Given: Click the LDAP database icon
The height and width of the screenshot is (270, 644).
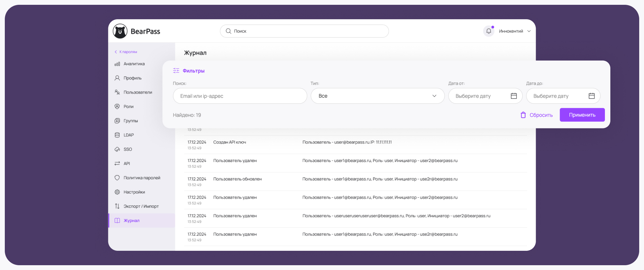Looking at the screenshot, I should tap(117, 135).
